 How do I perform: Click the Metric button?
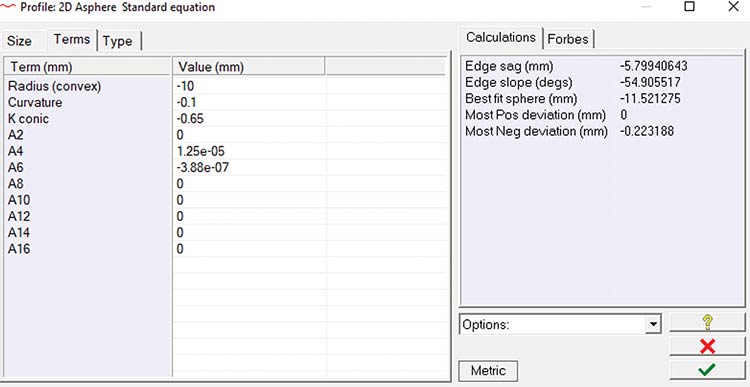point(488,371)
